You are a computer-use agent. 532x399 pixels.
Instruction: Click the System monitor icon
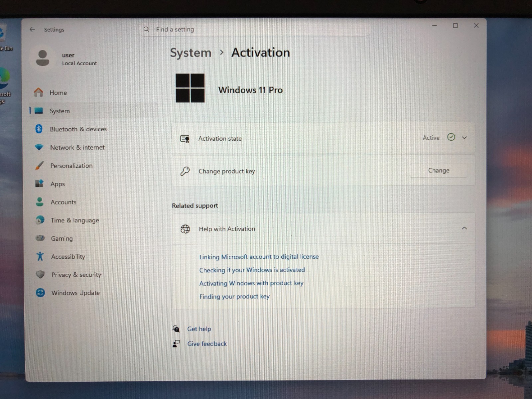click(x=39, y=111)
